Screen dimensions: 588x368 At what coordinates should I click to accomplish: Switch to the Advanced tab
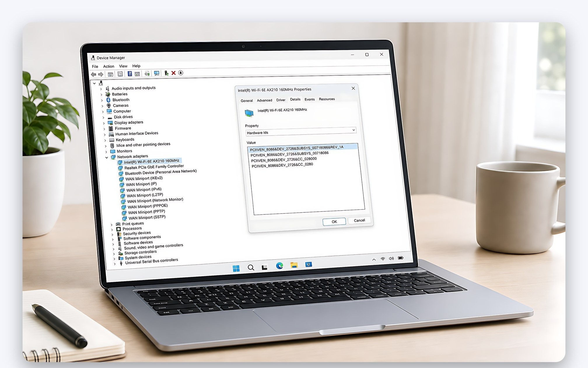pyautogui.click(x=265, y=100)
